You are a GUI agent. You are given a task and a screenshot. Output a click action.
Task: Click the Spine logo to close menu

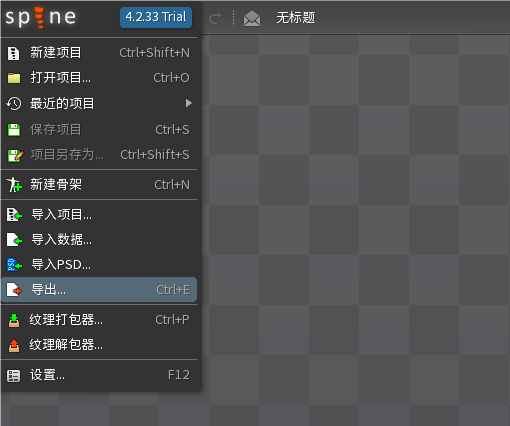(x=41, y=17)
